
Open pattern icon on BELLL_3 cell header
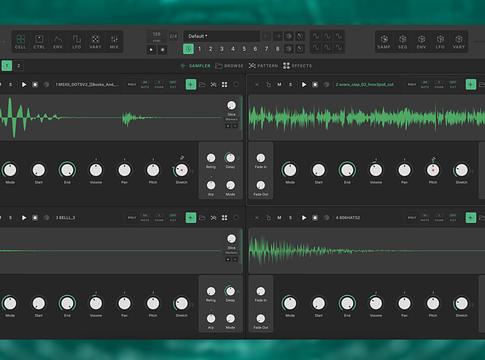point(213,218)
